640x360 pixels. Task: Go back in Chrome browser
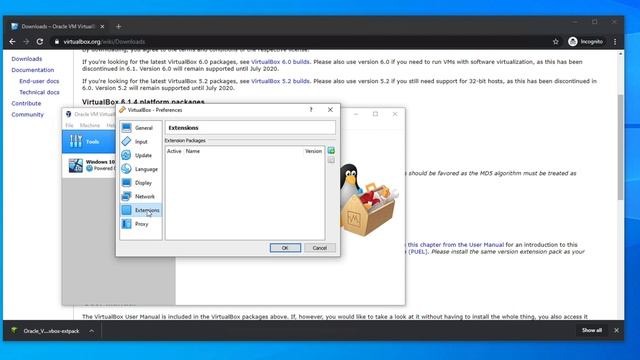12,42
